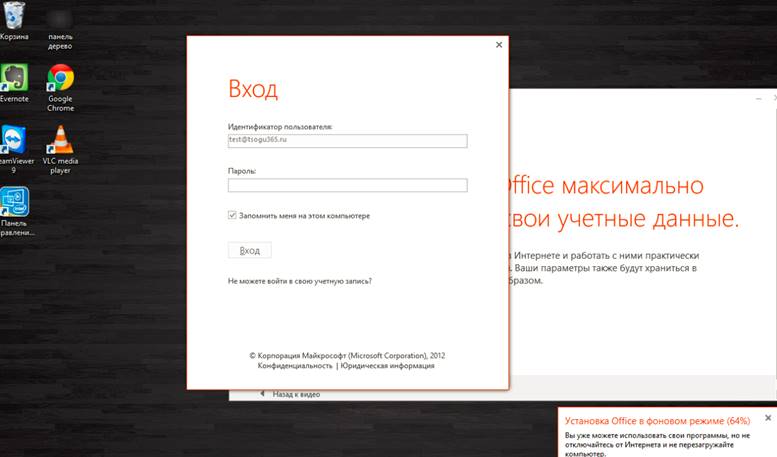
Task: Focus the 'Пароль' password field
Action: (347, 185)
